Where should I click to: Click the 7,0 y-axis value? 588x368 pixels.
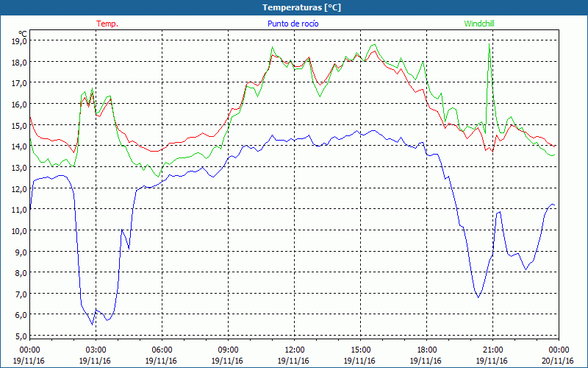[x=21, y=294]
